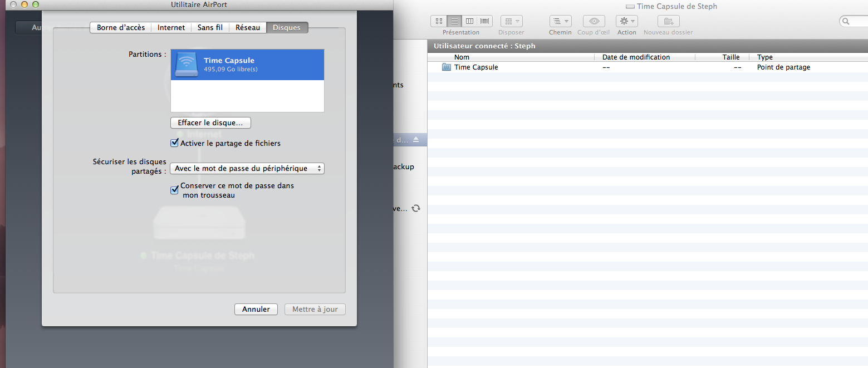Image resolution: width=868 pixels, height=368 pixels.
Task: Uncheck Conserver ce mot de passe checkbox
Action: coord(174,190)
